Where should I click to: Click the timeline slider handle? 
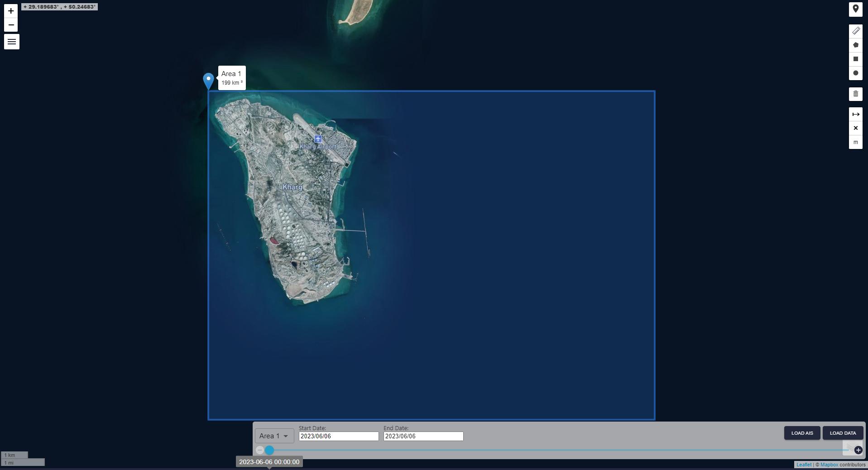click(x=269, y=450)
